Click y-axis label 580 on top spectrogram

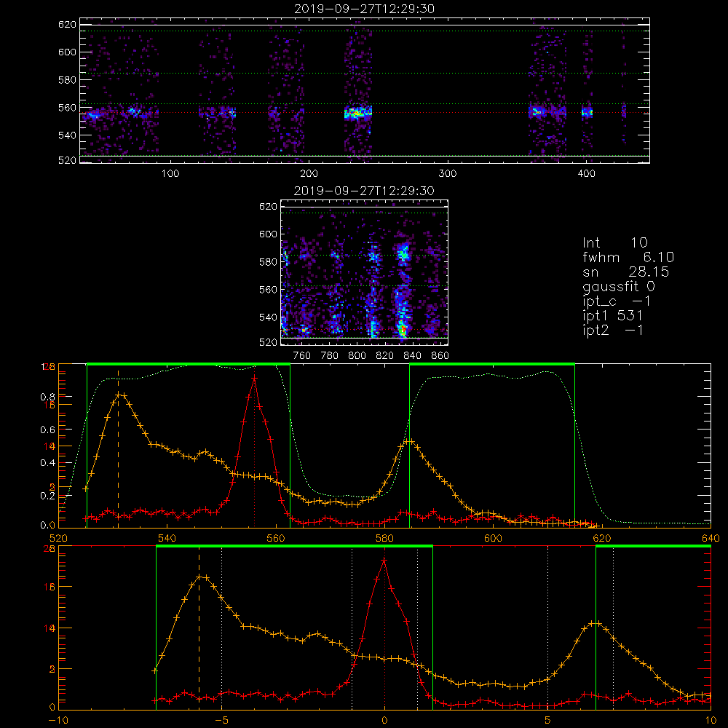(67, 80)
